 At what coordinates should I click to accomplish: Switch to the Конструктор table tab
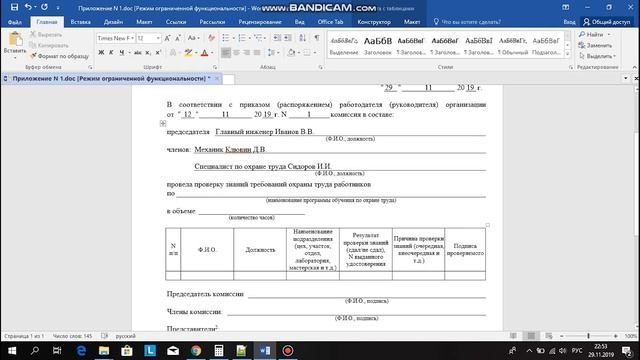pos(374,22)
